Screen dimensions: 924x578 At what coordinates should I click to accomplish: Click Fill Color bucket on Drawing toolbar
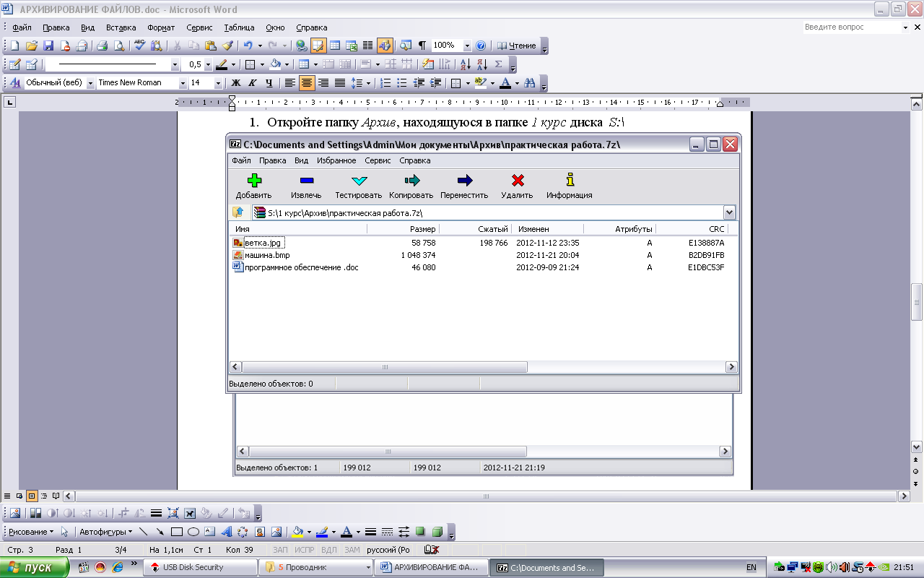pyautogui.click(x=297, y=532)
